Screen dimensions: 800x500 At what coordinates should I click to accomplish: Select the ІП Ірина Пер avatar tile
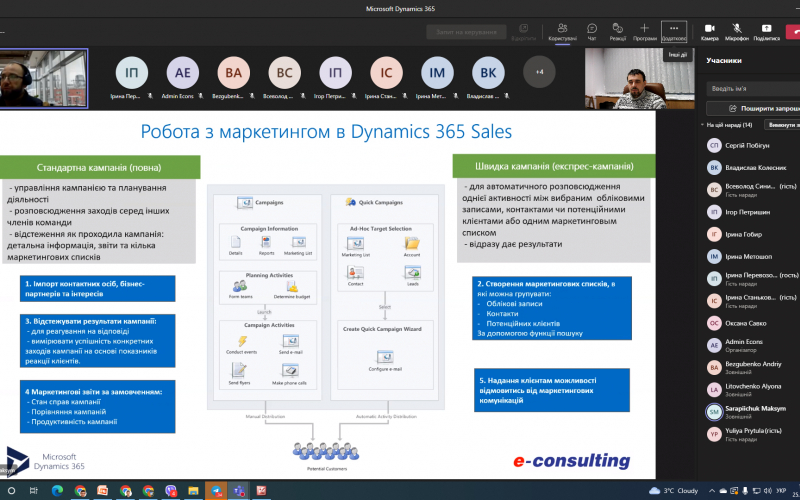click(132, 72)
